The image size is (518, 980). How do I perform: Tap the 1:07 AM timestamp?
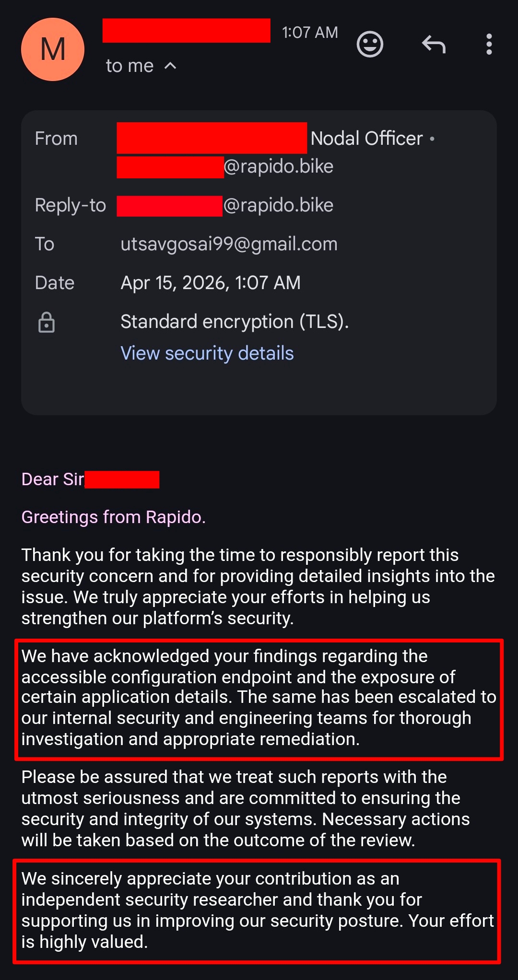pyautogui.click(x=310, y=33)
